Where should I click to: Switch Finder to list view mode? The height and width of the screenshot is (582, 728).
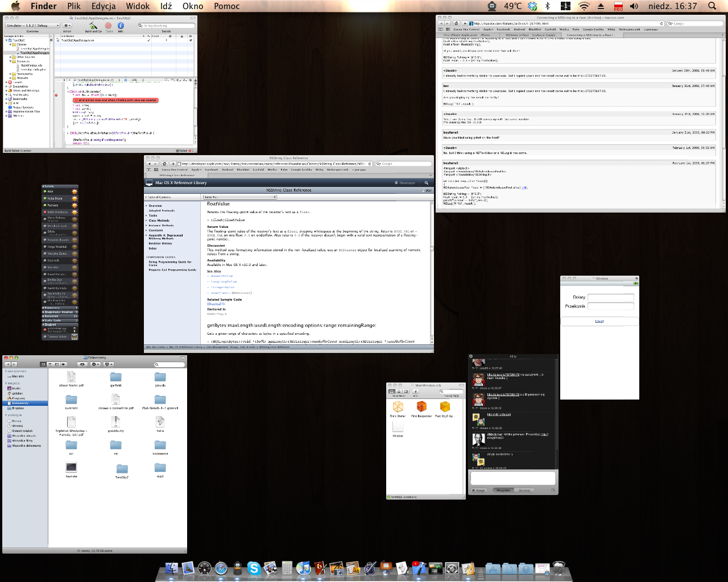pyautogui.click(x=49, y=364)
